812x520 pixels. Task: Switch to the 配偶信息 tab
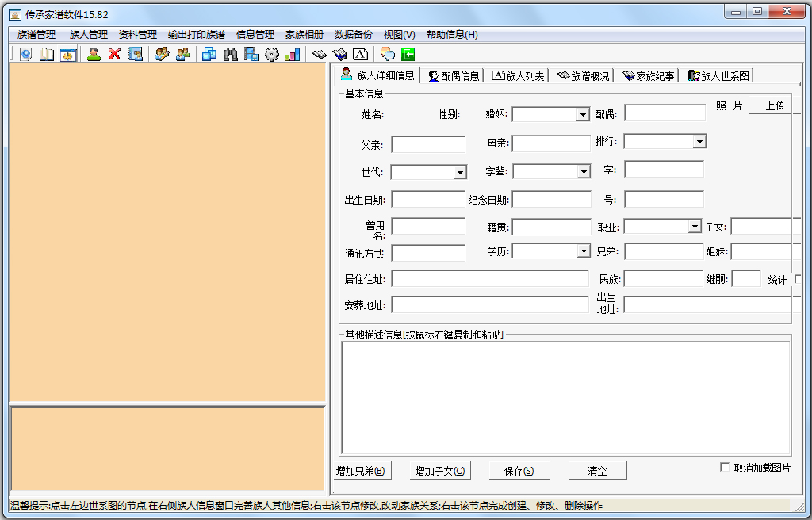tap(454, 75)
